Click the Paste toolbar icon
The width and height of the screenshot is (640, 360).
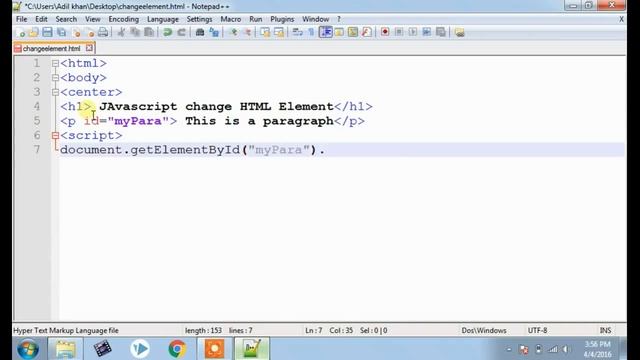pos(149,32)
